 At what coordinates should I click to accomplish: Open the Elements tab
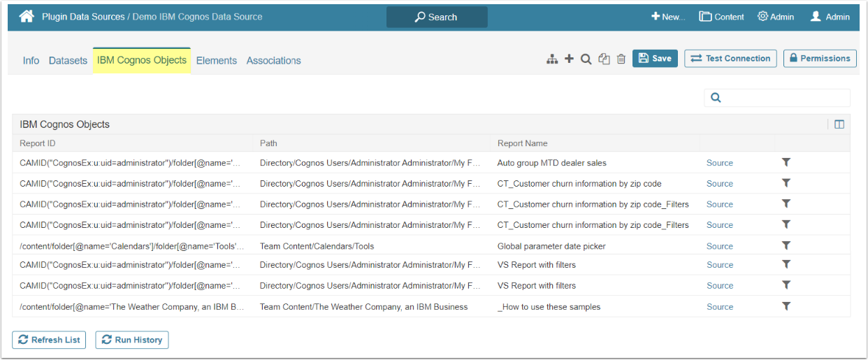(217, 61)
